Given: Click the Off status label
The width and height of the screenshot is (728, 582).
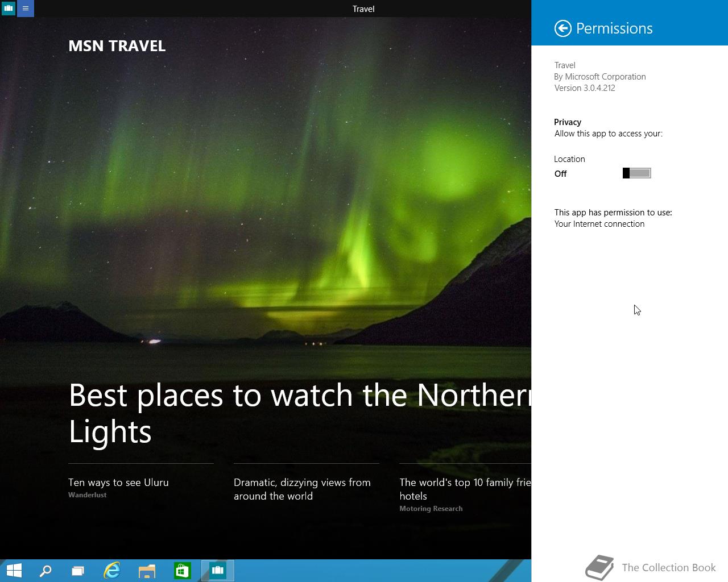Looking at the screenshot, I should tap(561, 174).
